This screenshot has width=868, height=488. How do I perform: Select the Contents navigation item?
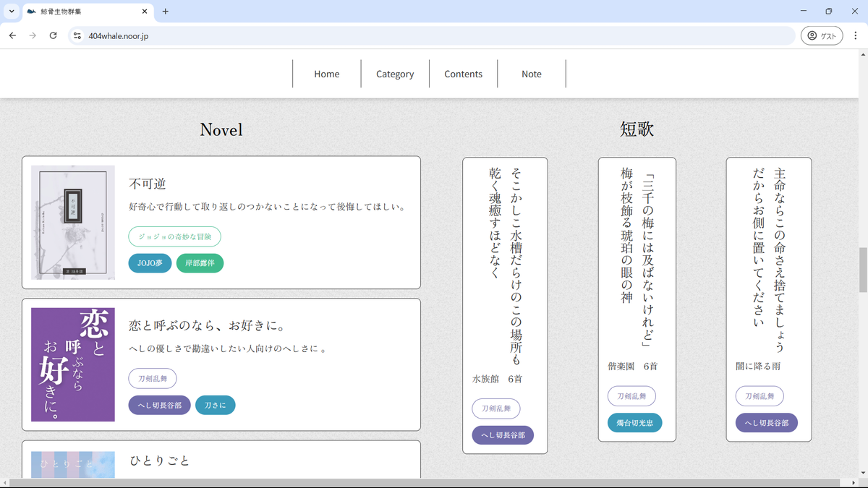[x=463, y=74]
